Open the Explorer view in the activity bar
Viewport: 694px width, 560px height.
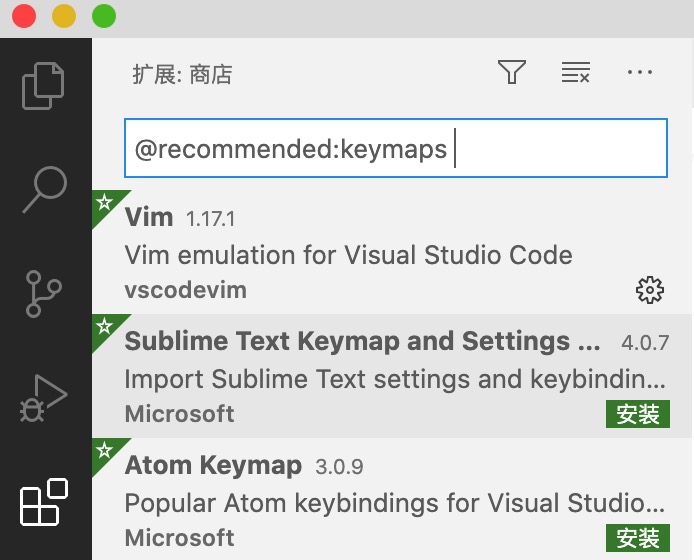[43, 86]
